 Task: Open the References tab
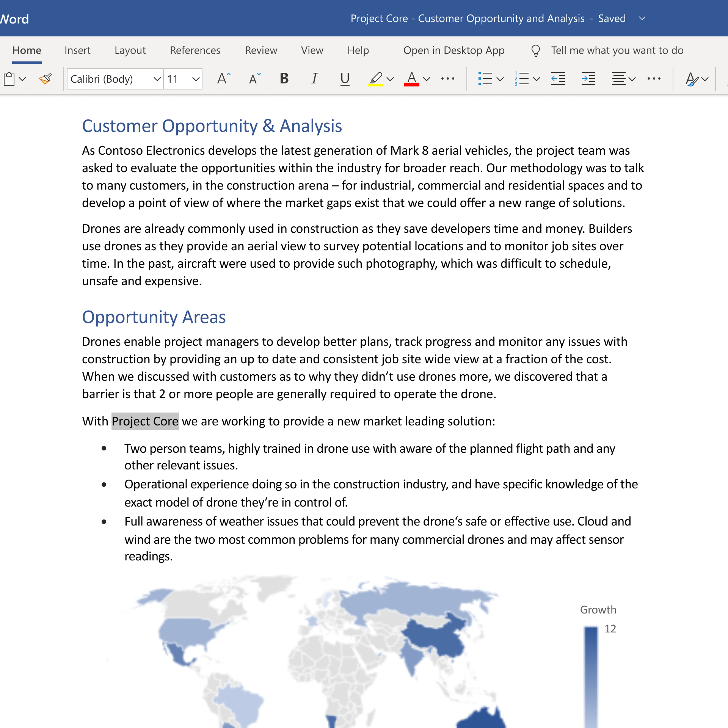pyautogui.click(x=195, y=50)
